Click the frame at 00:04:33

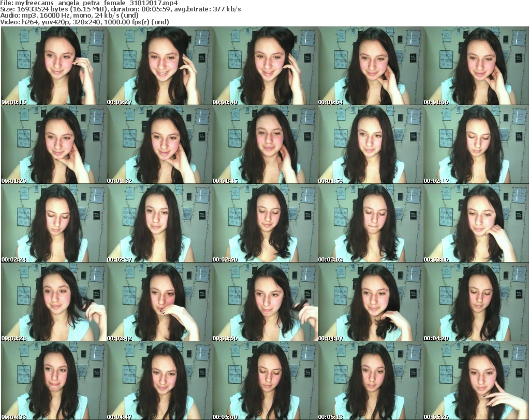click(54, 381)
